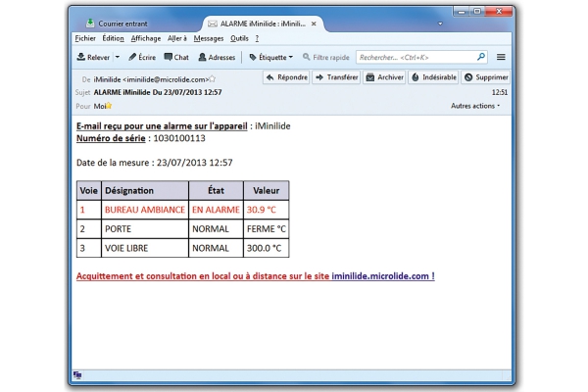Open the tab list dropdown arrow
Screen dimensions: 588x392
click(440, 24)
